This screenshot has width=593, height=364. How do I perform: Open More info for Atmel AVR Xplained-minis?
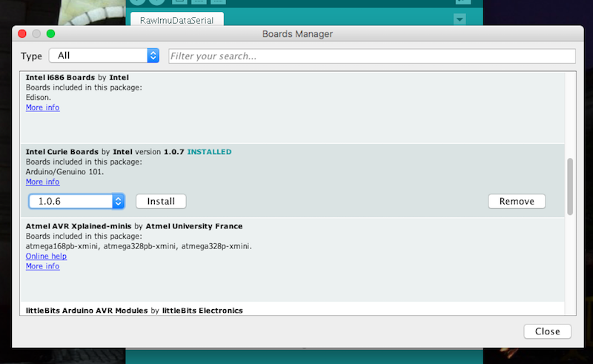coord(42,266)
